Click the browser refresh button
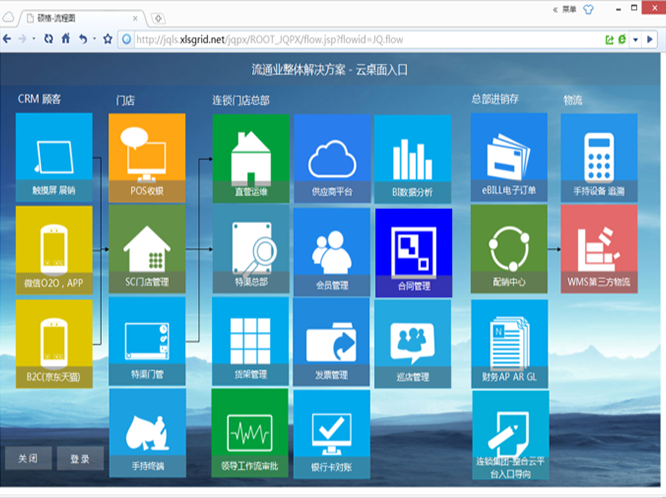The height and width of the screenshot is (498, 666). coord(48,39)
